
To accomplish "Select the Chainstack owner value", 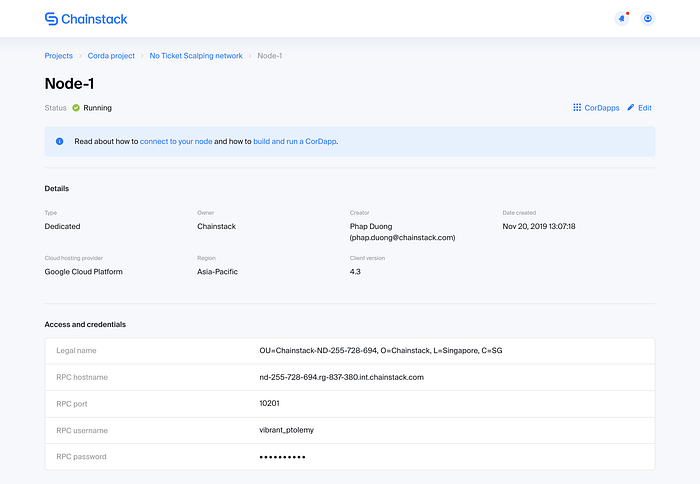I will (217, 226).
